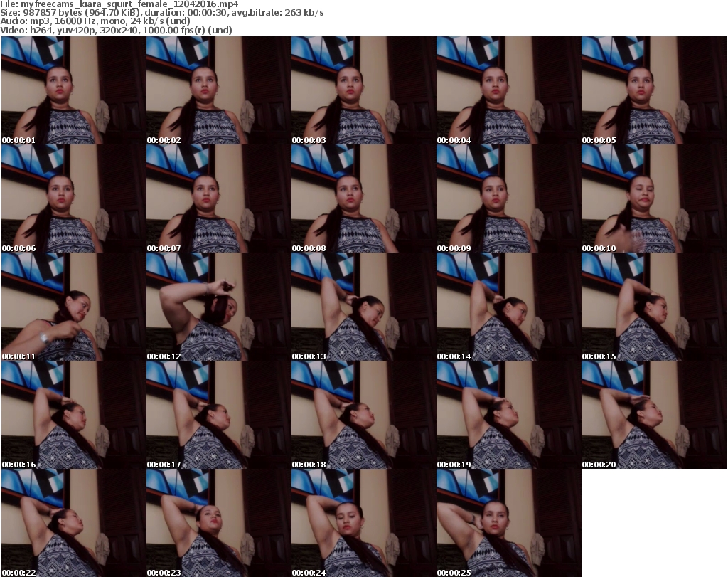Select the frame stamped 00:00:19
This screenshot has width=728, height=577.
pyautogui.click(x=508, y=415)
